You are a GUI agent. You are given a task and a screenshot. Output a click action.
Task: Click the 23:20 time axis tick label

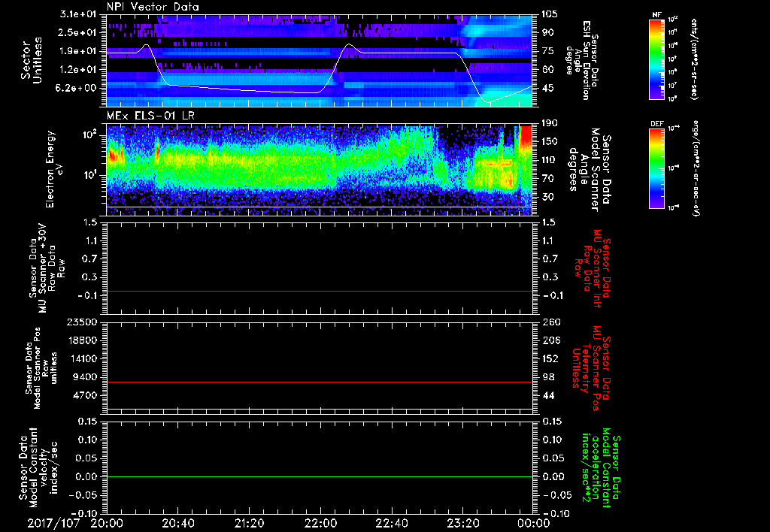click(x=462, y=523)
